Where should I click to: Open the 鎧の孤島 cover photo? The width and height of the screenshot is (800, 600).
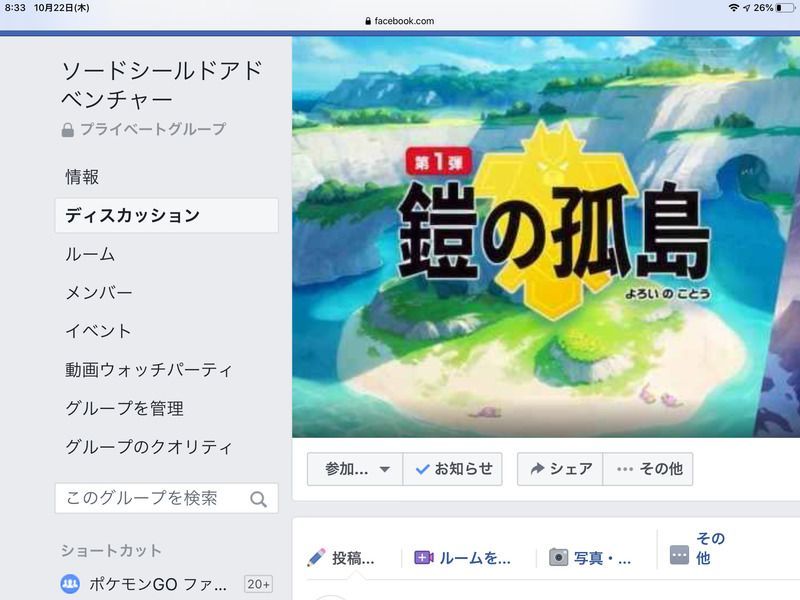point(546,237)
